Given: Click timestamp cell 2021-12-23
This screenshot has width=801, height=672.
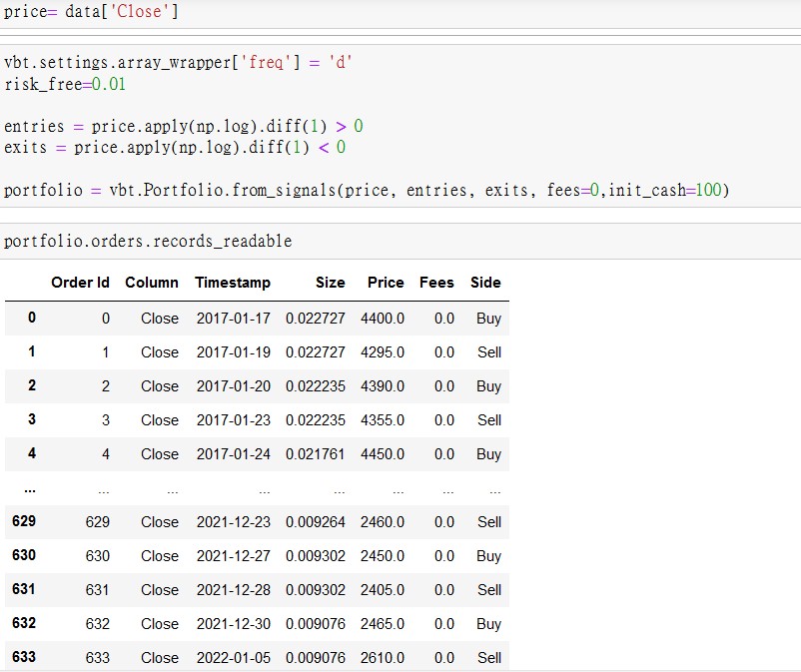Looking at the screenshot, I should tap(234, 522).
